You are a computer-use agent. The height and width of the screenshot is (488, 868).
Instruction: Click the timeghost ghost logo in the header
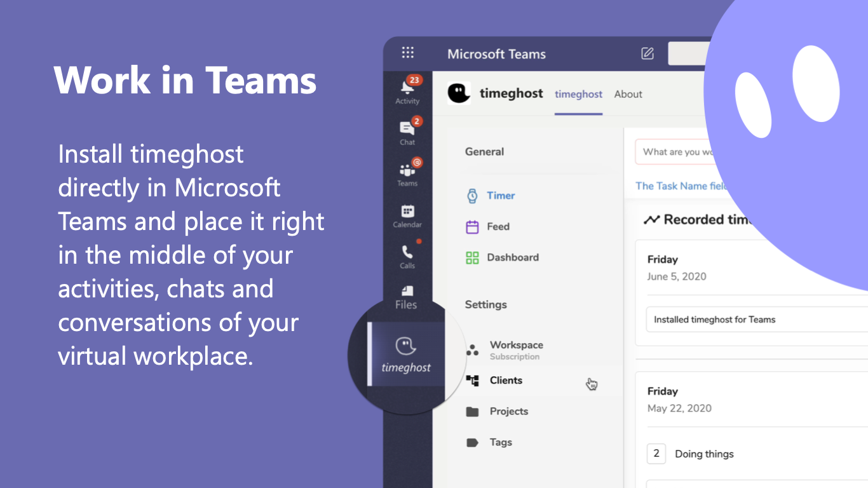(459, 93)
